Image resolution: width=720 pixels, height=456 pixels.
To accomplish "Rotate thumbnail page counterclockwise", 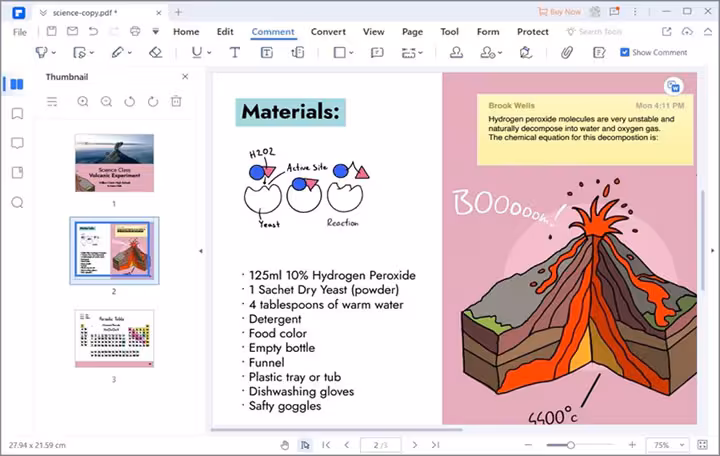I will (x=129, y=101).
